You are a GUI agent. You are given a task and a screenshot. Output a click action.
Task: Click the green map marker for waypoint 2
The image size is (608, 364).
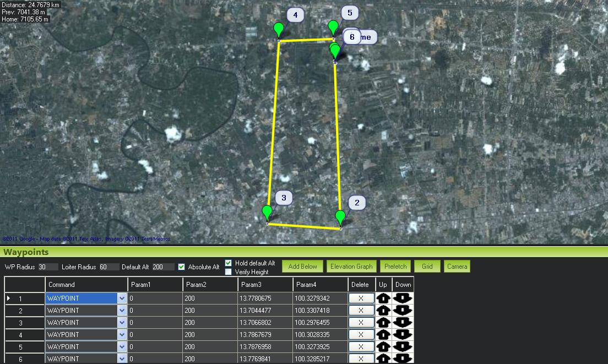[340, 217]
